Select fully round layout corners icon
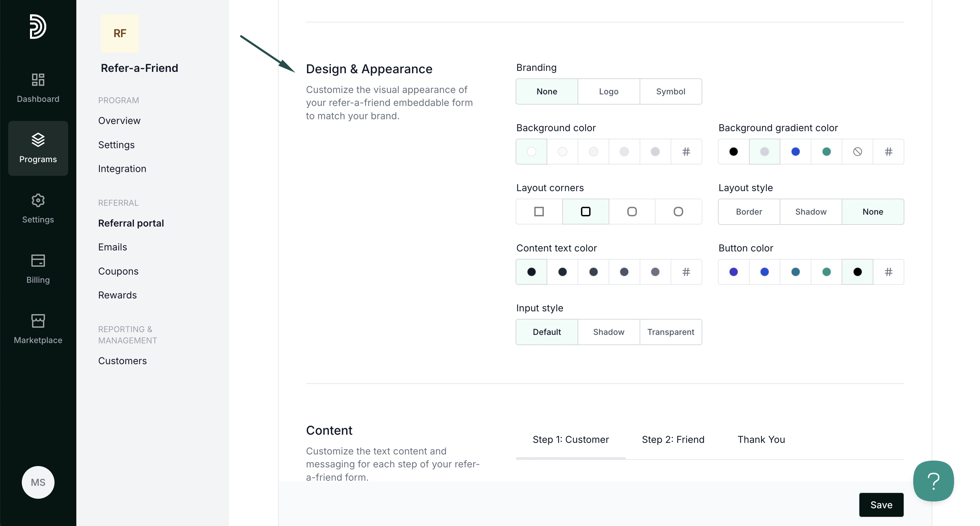 [x=678, y=212]
